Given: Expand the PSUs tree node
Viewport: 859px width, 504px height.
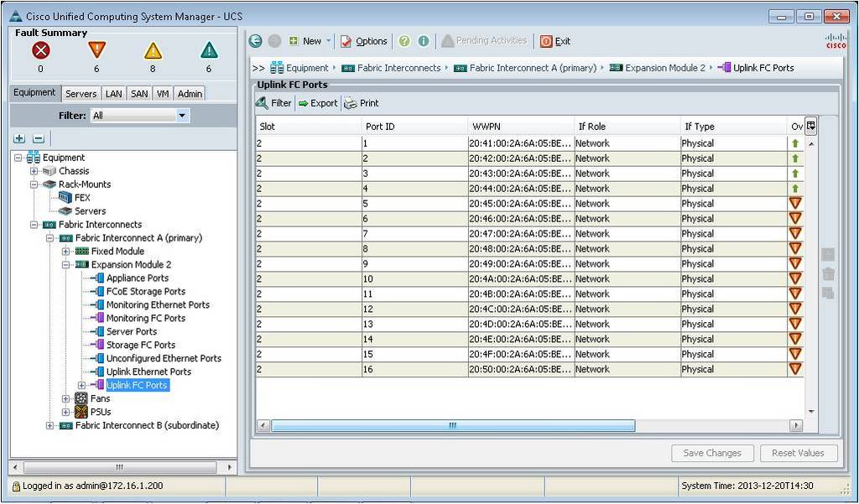Looking at the screenshot, I should [65, 412].
